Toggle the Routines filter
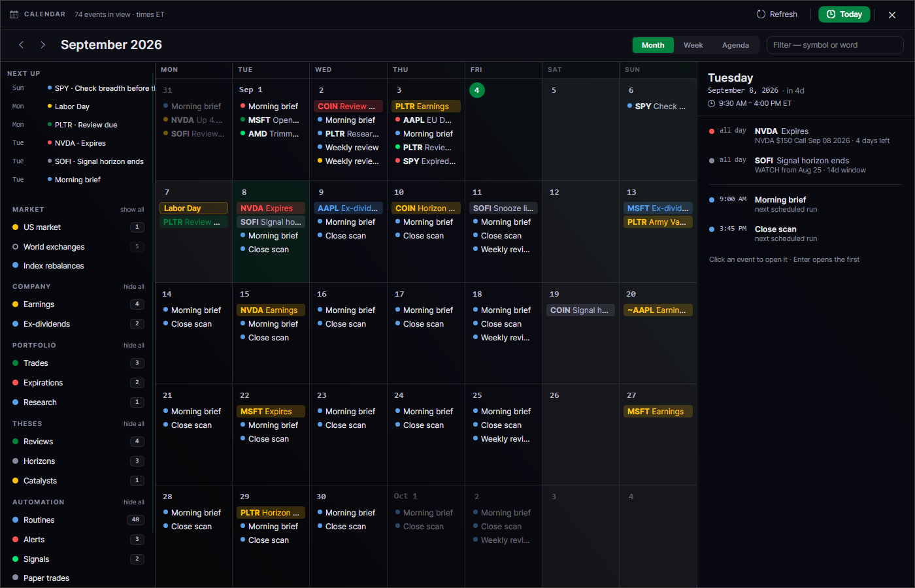Viewport: 915px width, 588px height. click(x=78, y=520)
